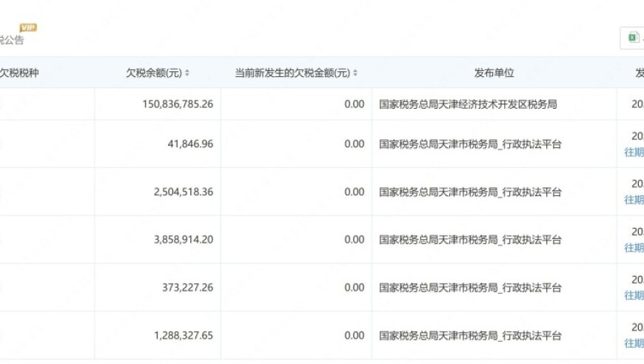Click 0.00 in the 1,288,327.65 row
This screenshot has height=364, width=644.
[x=355, y=336]
